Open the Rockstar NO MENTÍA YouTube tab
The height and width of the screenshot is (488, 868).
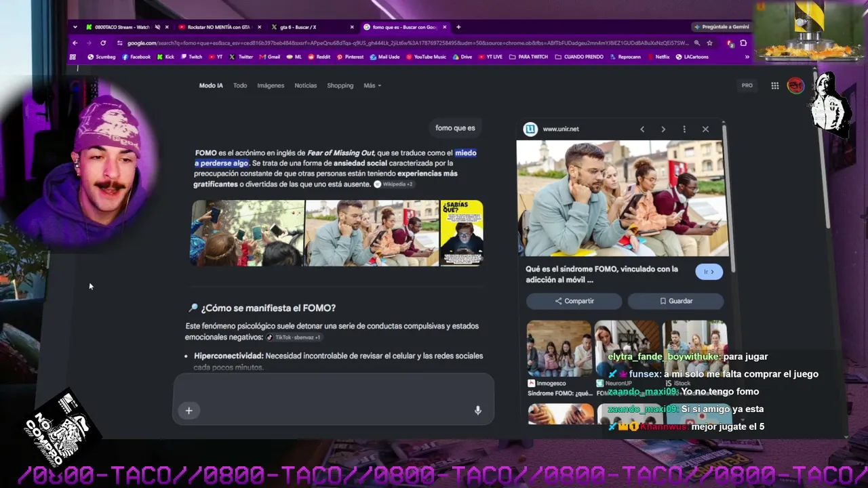pyautogui.click(x=218, y=27)
